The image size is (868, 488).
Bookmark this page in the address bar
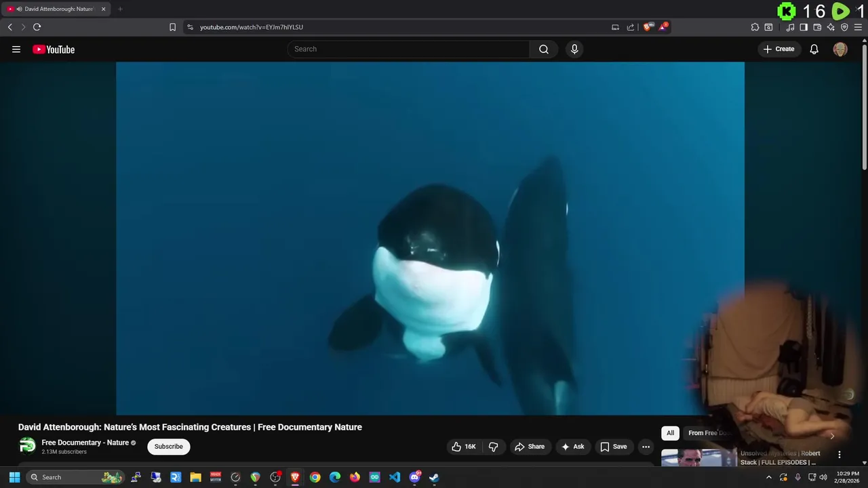coord(172,27)
